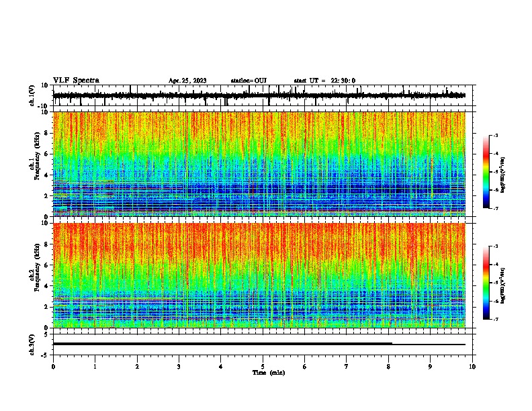Click time axis tick label '1'

(95, 367)
